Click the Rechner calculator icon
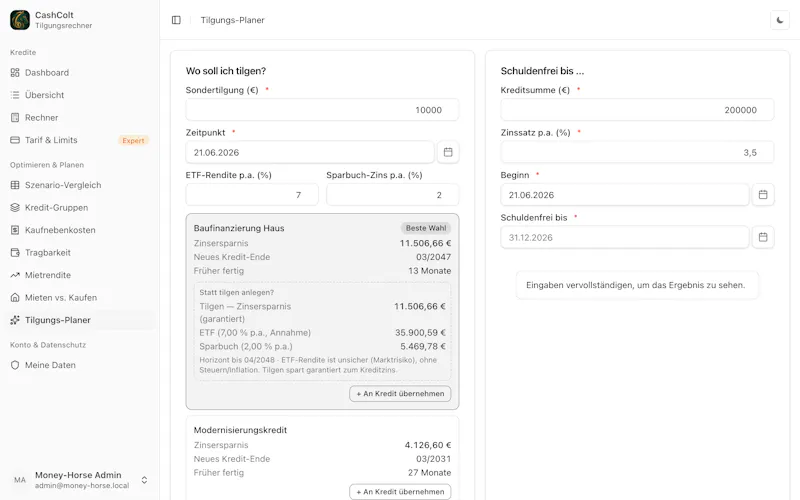The image size is (800, 500). tap(15, 117)
